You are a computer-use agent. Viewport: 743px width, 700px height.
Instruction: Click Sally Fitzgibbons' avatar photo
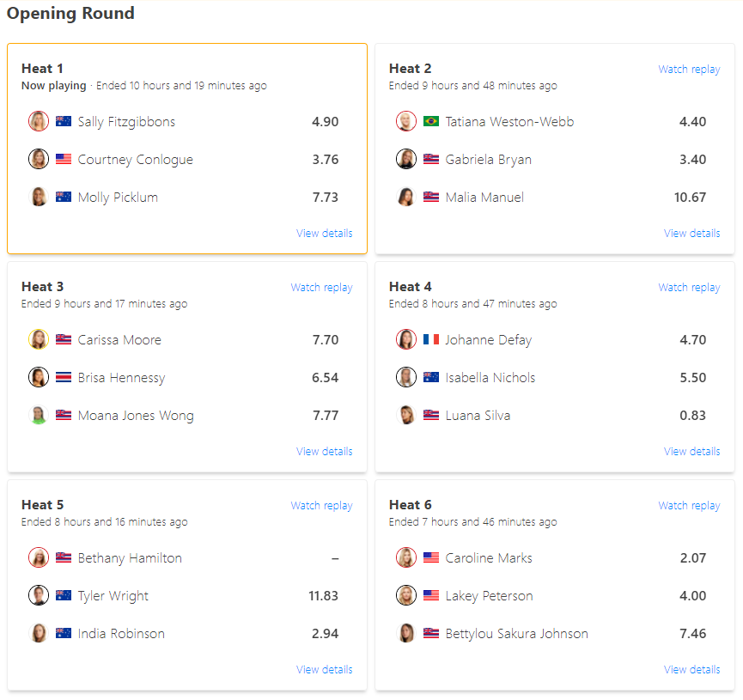(39, 121)
